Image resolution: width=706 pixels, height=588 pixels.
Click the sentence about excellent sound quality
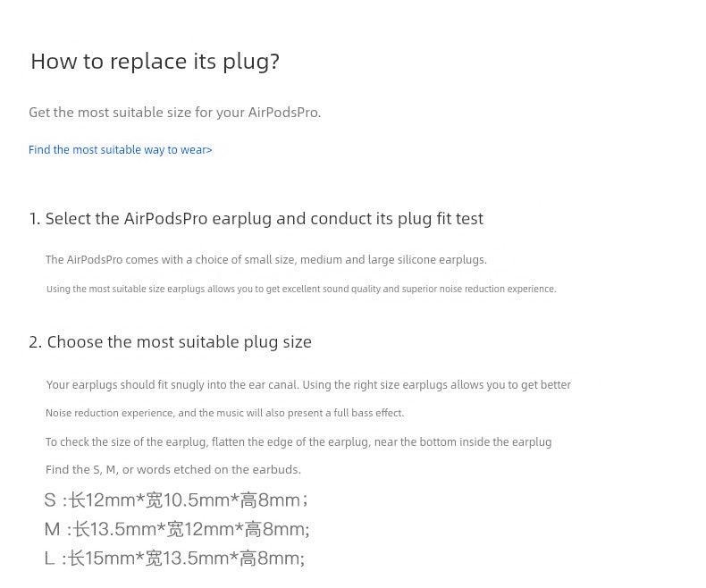tap(301, 290)
